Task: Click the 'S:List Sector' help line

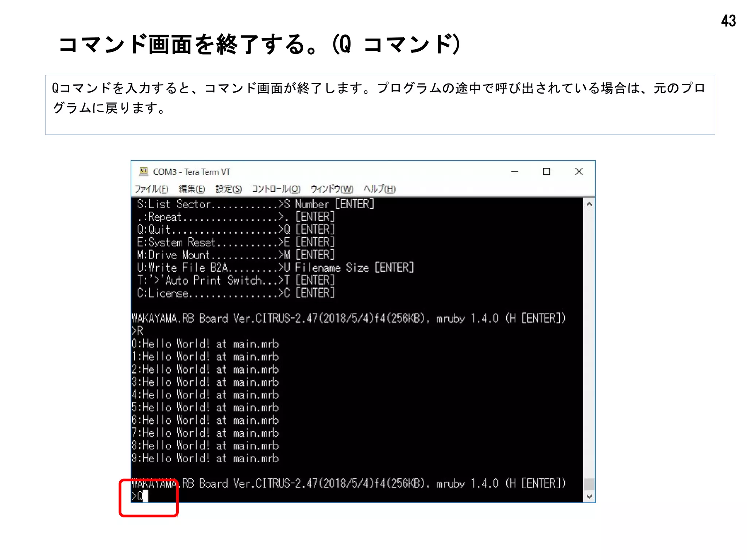Action: (x=256, y=204)
